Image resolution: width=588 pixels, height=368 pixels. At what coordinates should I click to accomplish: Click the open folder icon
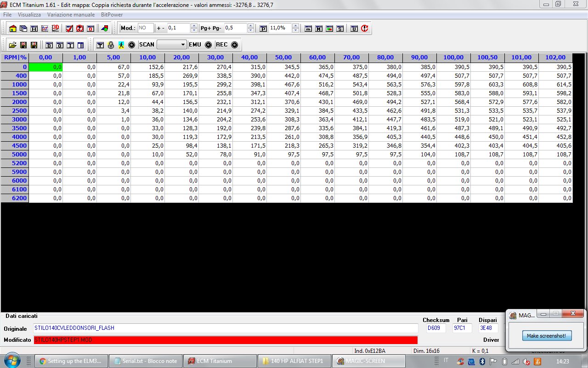12,45
